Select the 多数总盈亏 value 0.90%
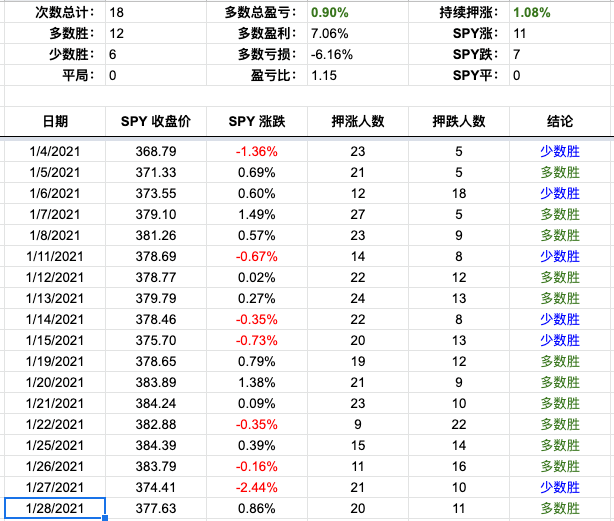This screenshot has width=614, height=521. pyautogui.click(x=358, y=12)
